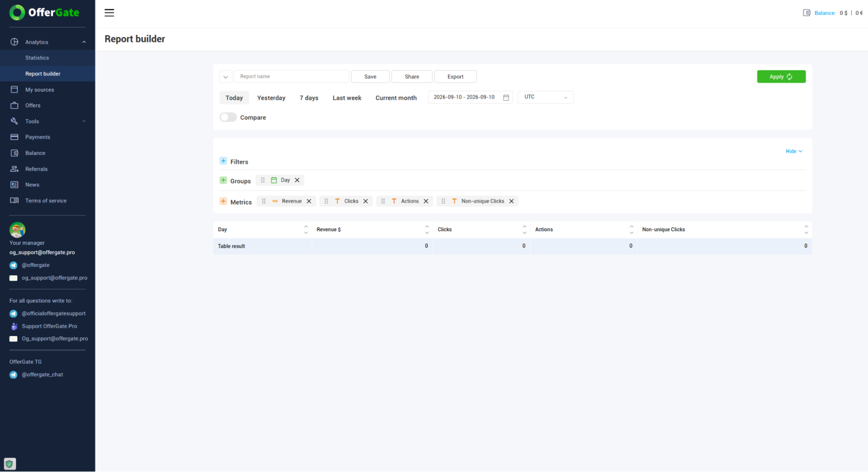868x472 pixels.
Task: Expand the saved reports chevron dropdown
Action: (226, 77)
